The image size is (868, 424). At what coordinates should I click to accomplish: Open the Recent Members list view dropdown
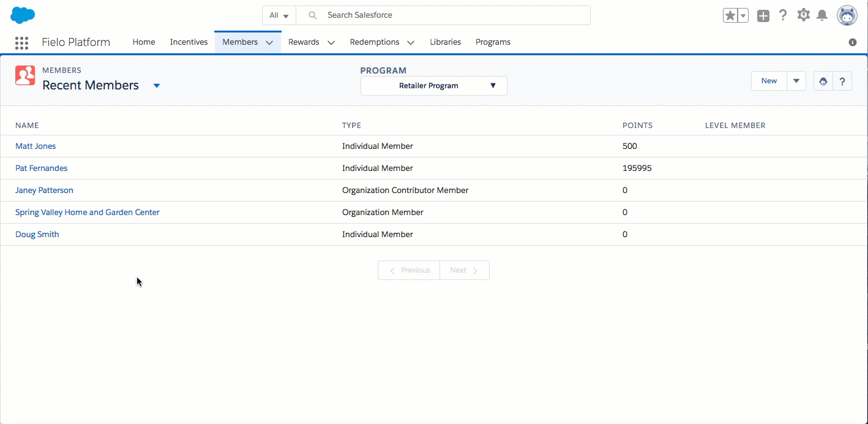coord(157,86)
